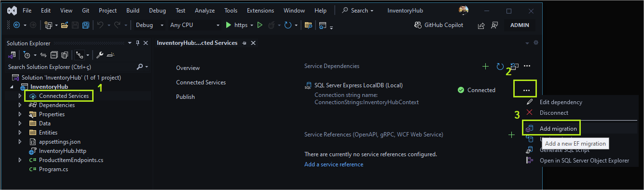Click the Collapse All icon in Solution Explorer
This screenshot has height=190, width=644.
(x=54, y=55)
